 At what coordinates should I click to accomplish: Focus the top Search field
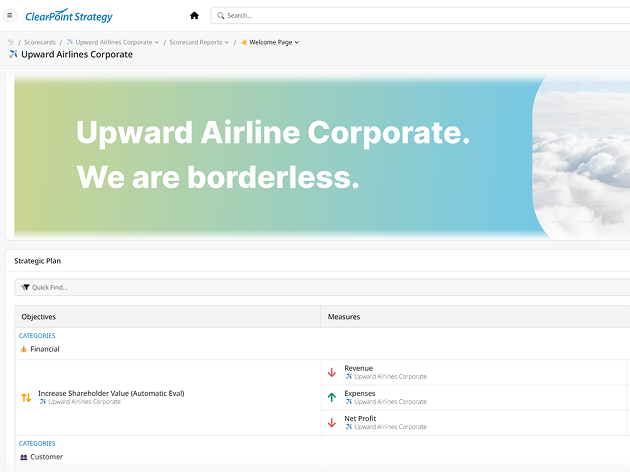click(x=420, y=16)
